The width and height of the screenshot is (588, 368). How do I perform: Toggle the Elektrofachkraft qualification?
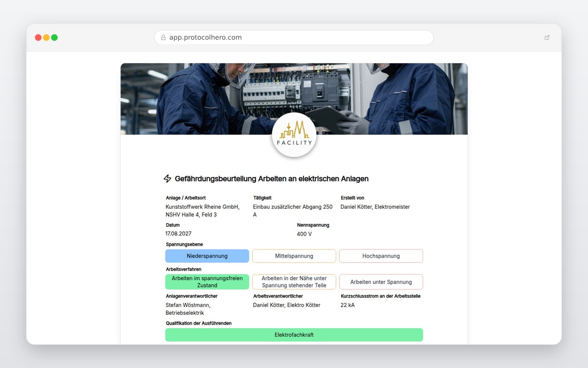pyautogui.click(x=294, y=335)
